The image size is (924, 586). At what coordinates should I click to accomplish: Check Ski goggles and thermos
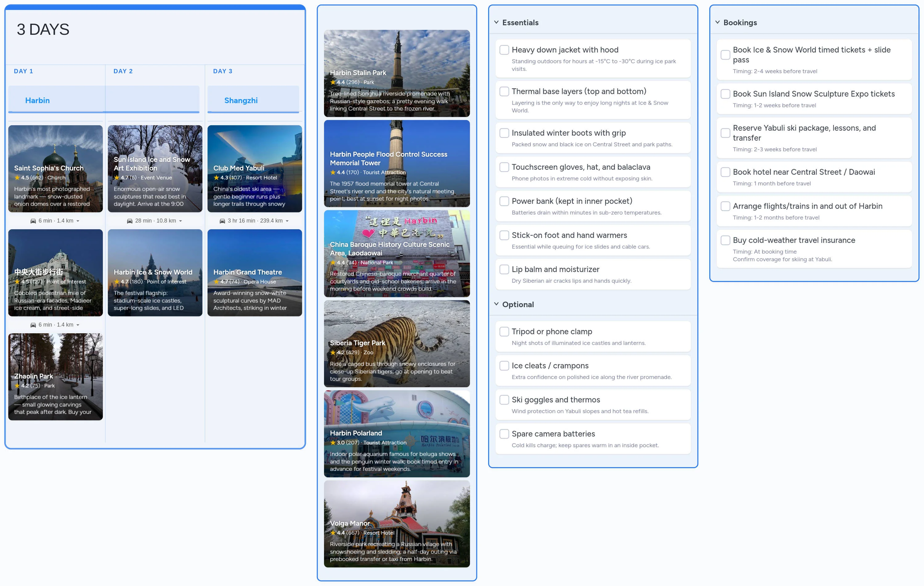pos(504,400)
